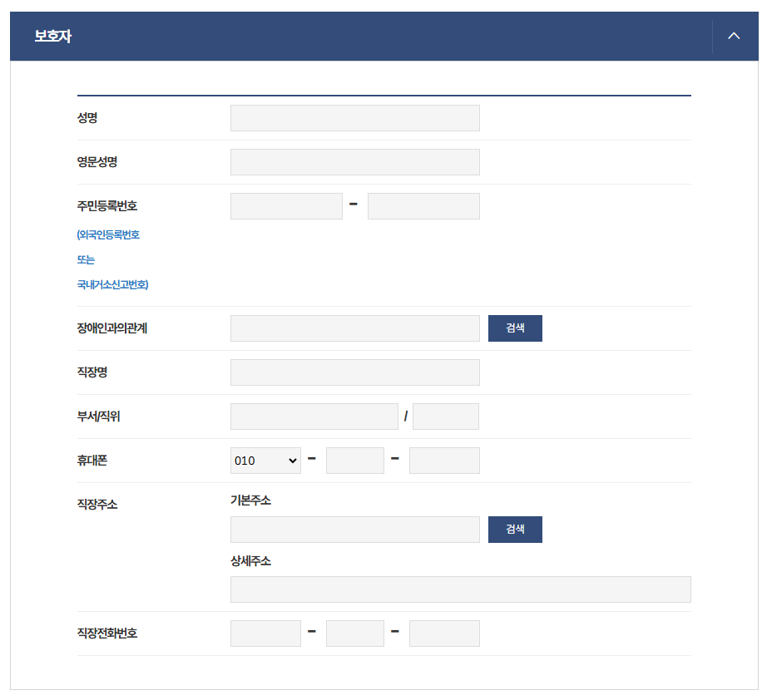The width and height of the screenshot is (767, 700).
Task: Click the 상세주소 detail address field
Action: pos(461,589)
